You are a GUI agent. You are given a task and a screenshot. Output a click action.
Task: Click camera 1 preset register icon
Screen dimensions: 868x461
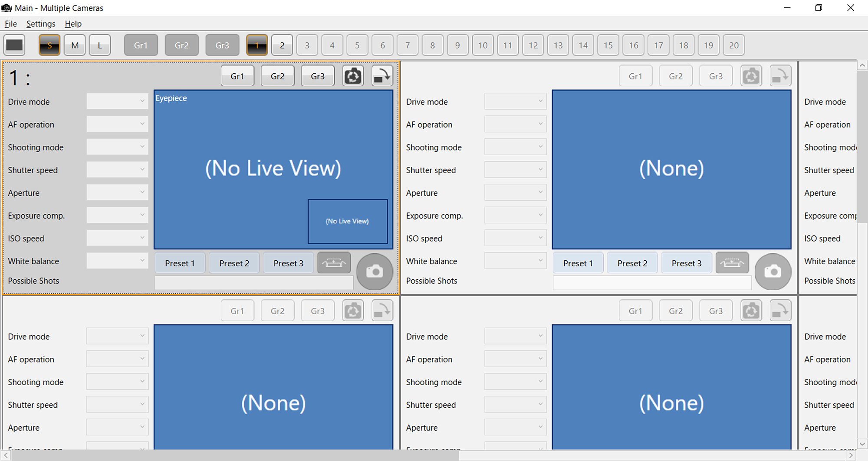point(334,263)
